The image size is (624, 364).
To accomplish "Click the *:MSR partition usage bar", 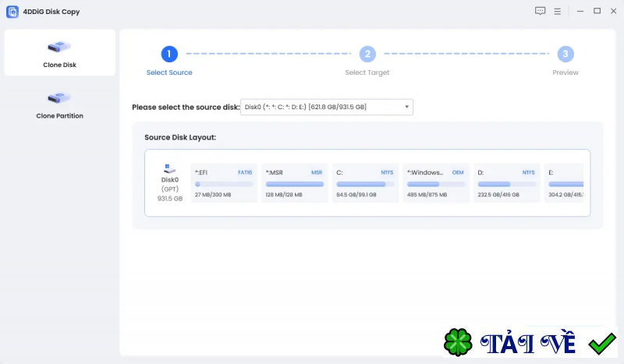I will point(295,184).
